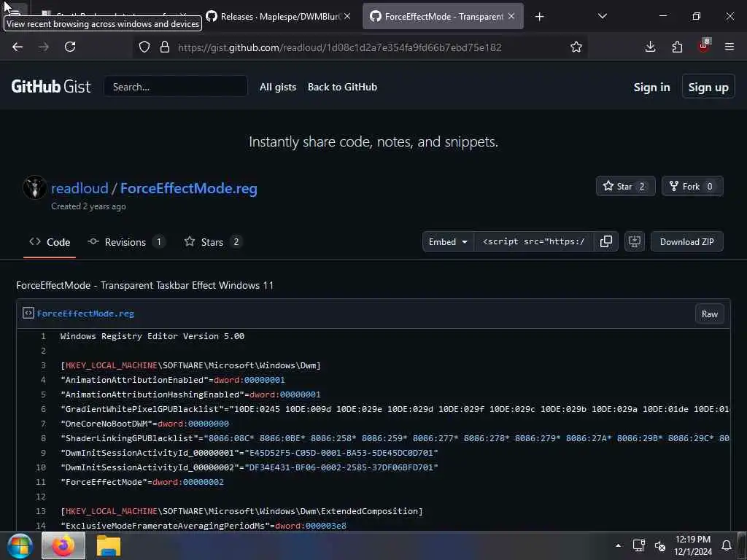
Task: Expand the Embed dropdown
Action: [x=448, y=241]
